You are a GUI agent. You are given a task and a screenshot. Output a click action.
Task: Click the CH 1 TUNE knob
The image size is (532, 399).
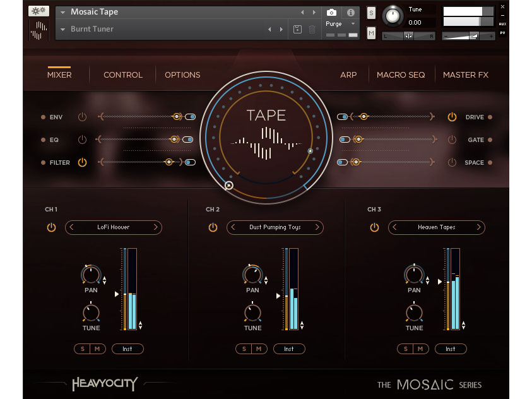click(91, 312)
